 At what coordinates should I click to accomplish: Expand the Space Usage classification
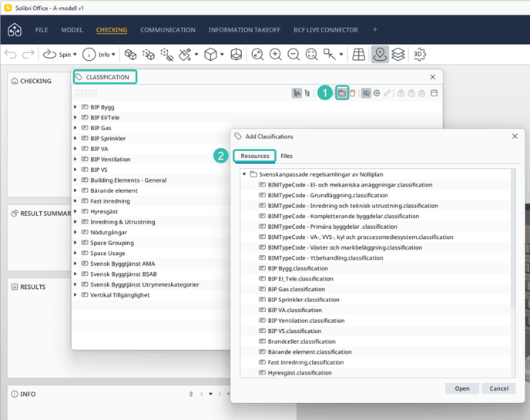click(x=75, y=253)
